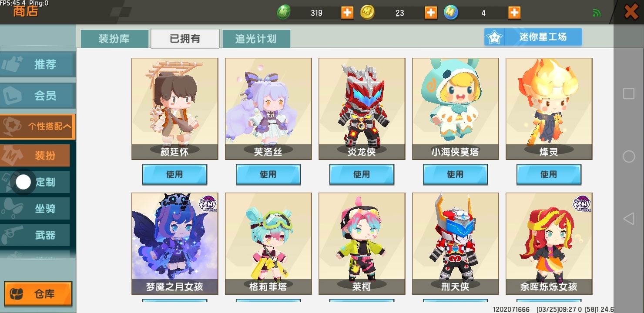This screenshot has height=313, width=644.
Task: Tap the Android back triangle button
Action: [x=628, y=219]
